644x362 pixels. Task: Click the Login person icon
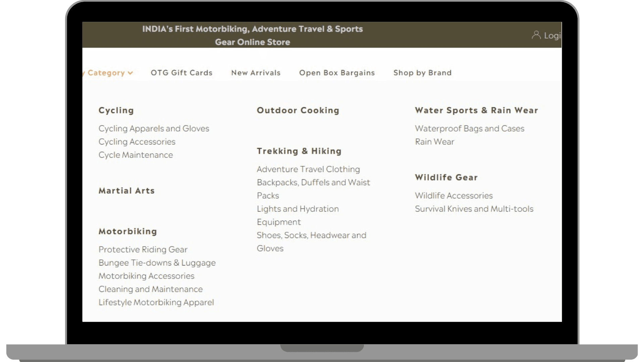point(536,35)
